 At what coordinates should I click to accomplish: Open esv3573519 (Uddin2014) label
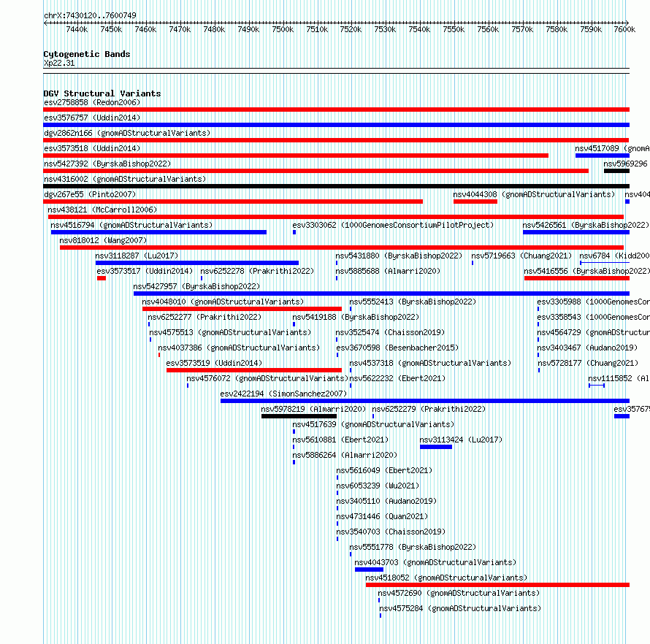click(214, 363)
